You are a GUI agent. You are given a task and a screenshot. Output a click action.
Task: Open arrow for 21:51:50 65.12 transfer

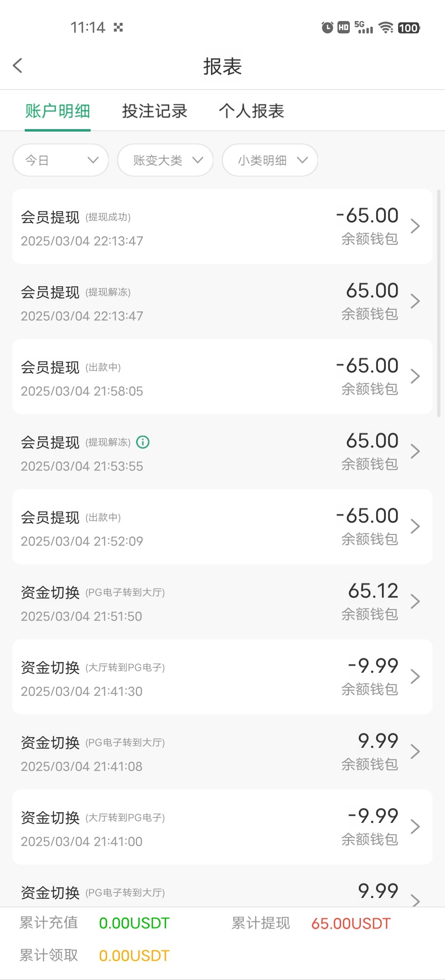[x=415, y=601]
